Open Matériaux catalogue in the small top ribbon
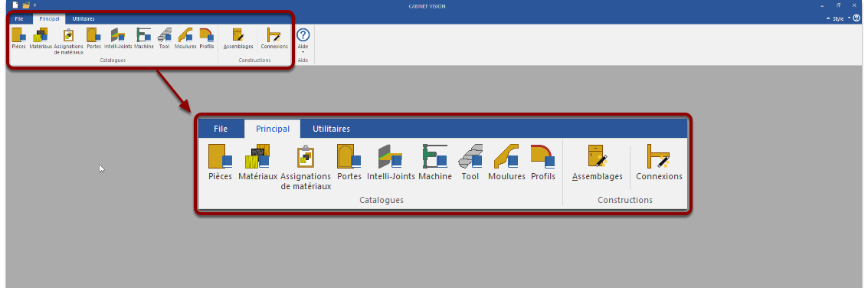The image size is (868, 288). point(41,39)
